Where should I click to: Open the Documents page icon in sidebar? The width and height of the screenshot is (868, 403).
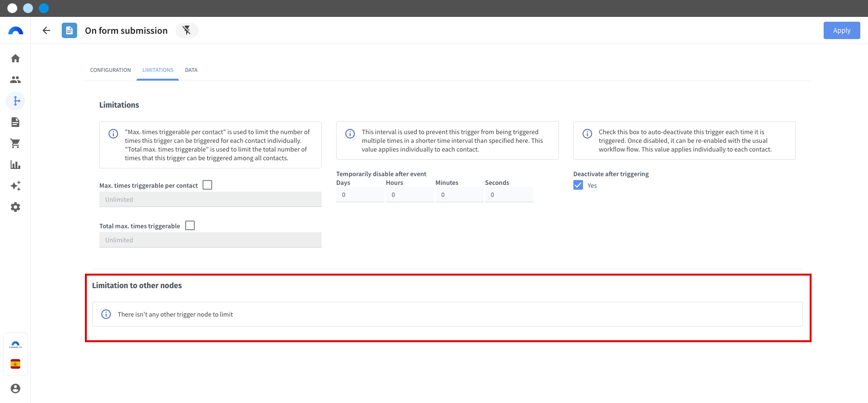[x=15, y=122]
